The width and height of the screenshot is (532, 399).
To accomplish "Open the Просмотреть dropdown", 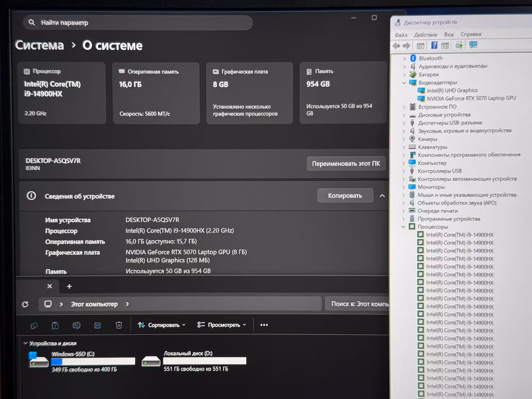I will tap(222, 325).
